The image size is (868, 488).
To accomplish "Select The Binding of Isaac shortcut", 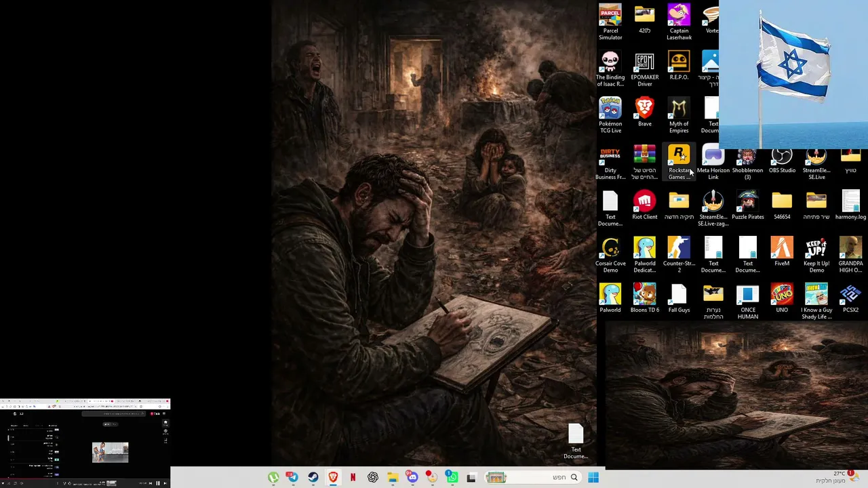I will 610,68.
